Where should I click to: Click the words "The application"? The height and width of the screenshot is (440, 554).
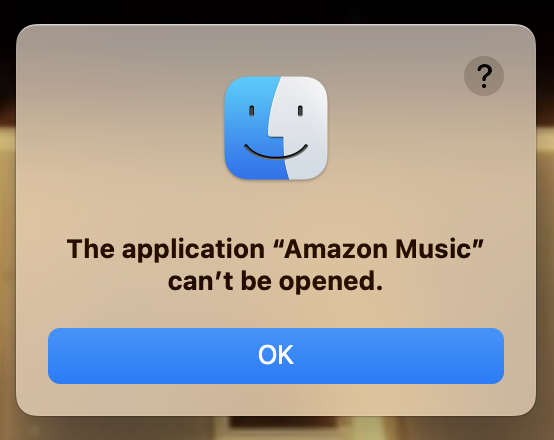coord(166,249)
